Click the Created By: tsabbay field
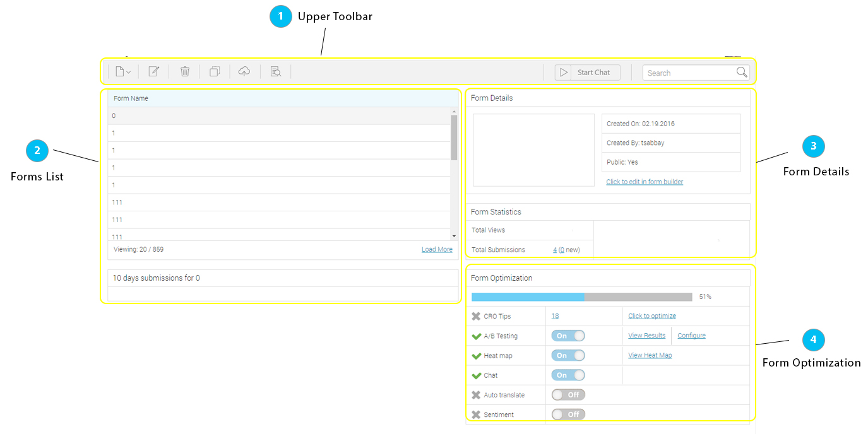 tap(671, 143)
